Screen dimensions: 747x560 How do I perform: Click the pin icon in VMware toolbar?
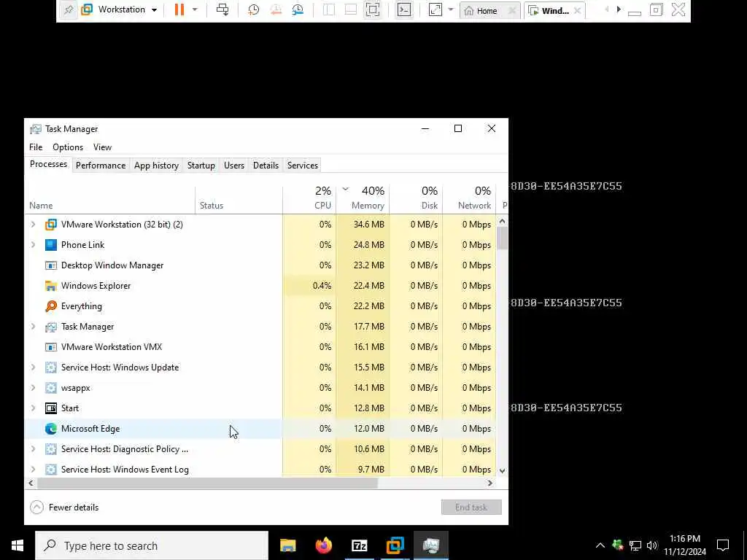tap(69, 10)
